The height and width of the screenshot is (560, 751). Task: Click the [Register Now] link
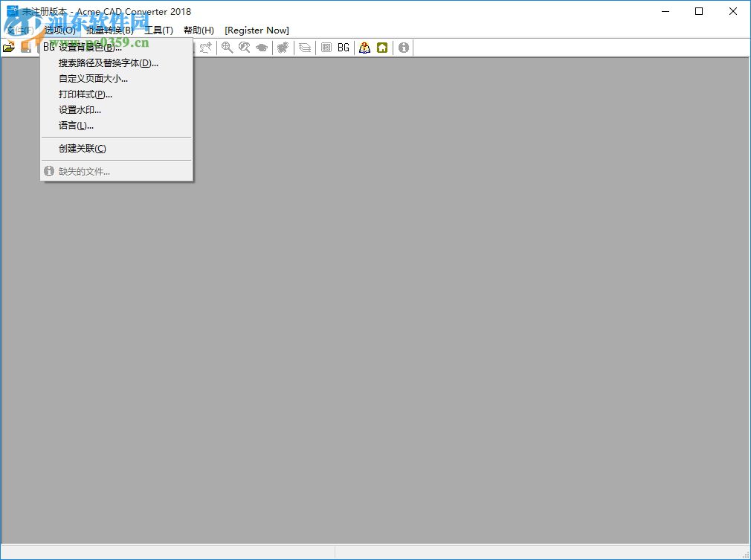257,30
